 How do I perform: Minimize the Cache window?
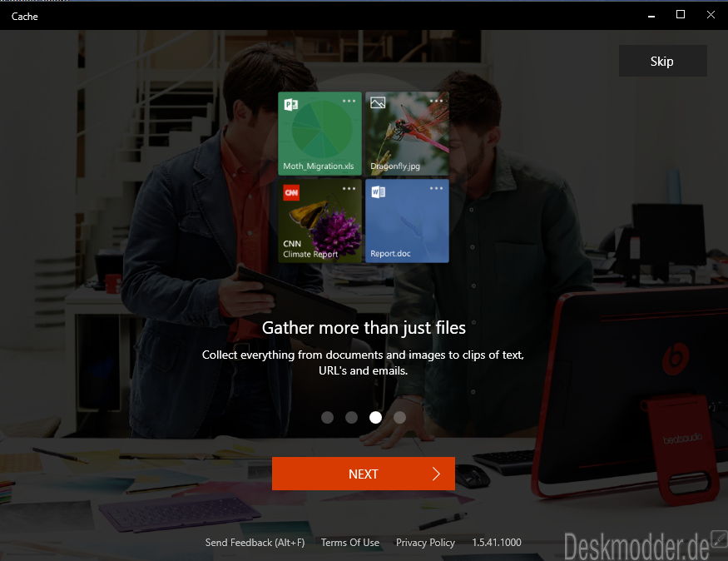[651, 14]
